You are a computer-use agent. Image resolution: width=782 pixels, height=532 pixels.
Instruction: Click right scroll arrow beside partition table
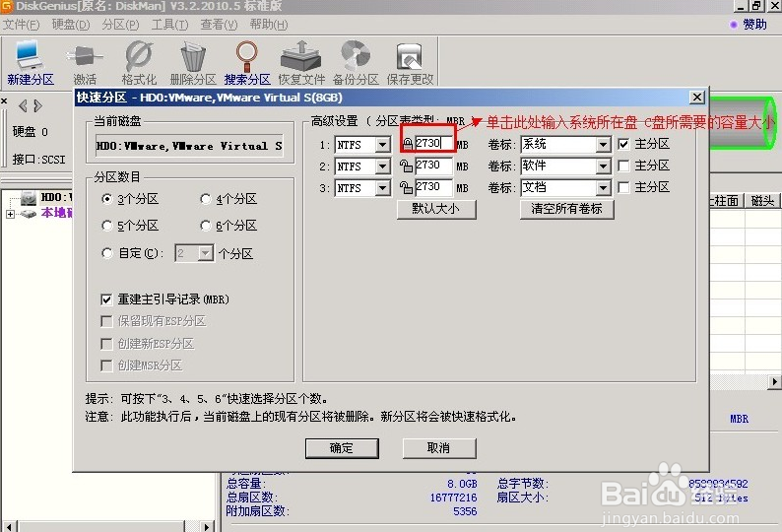[x=774, y=382]
